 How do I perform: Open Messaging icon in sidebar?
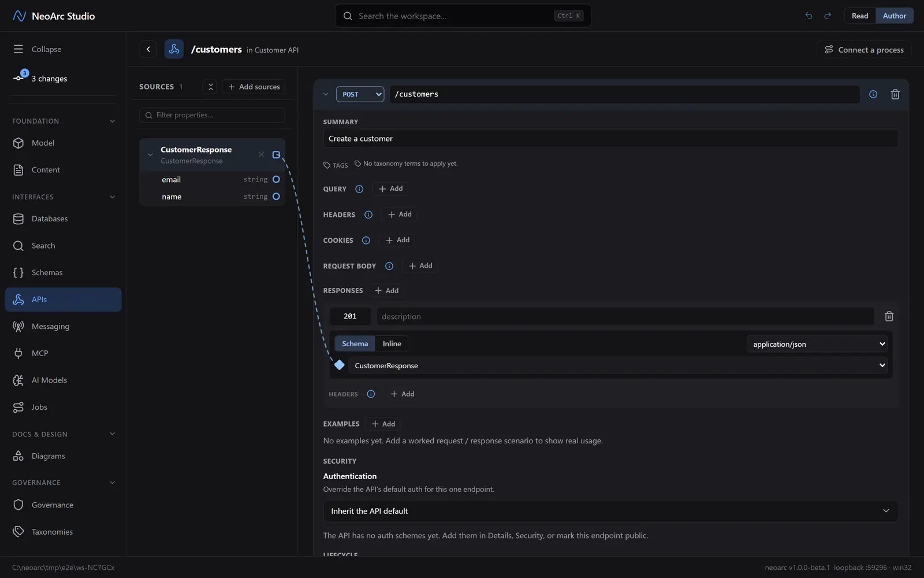18,326
